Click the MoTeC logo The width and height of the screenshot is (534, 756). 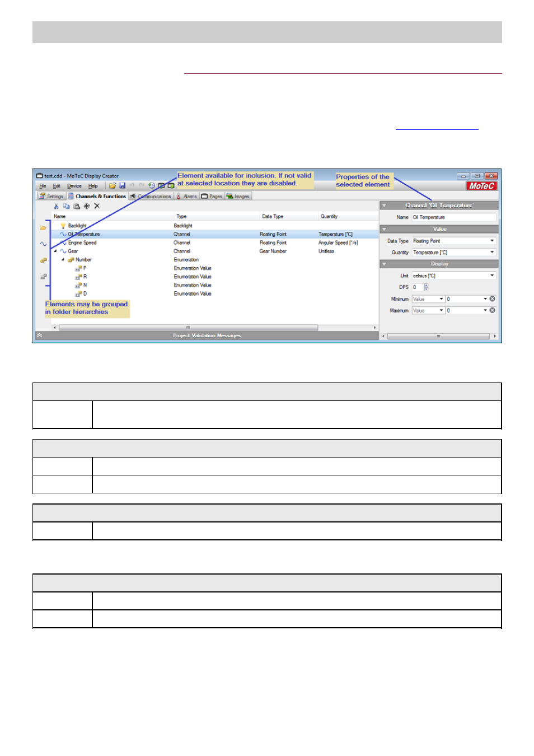tap(481, 186)
